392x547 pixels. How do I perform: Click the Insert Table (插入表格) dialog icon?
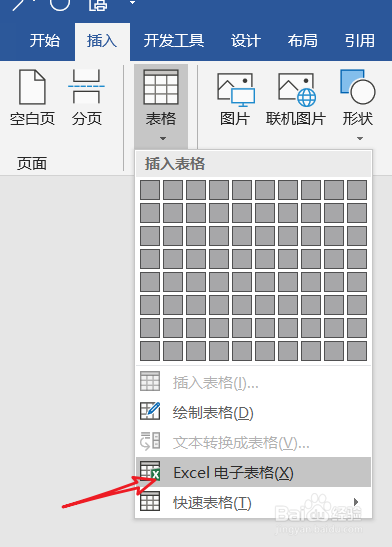(150, 381)
